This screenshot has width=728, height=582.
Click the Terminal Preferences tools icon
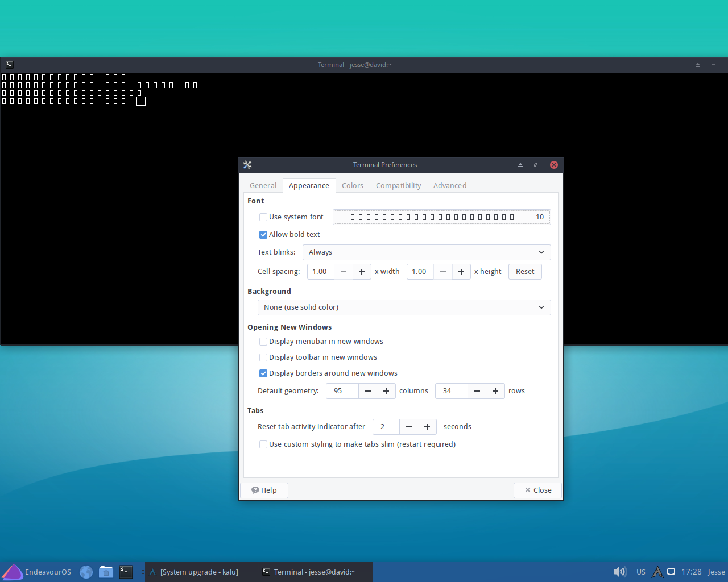click(247, 165)
